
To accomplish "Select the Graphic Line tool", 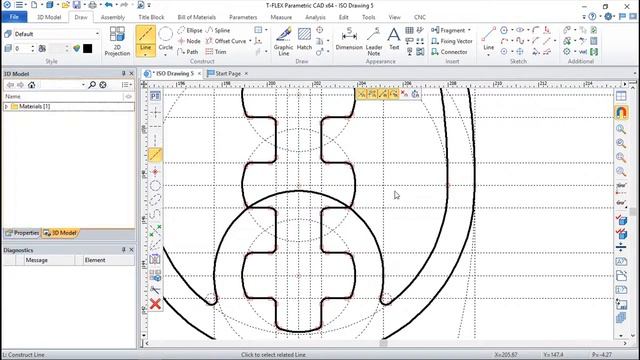I will (x=283, y=41).
